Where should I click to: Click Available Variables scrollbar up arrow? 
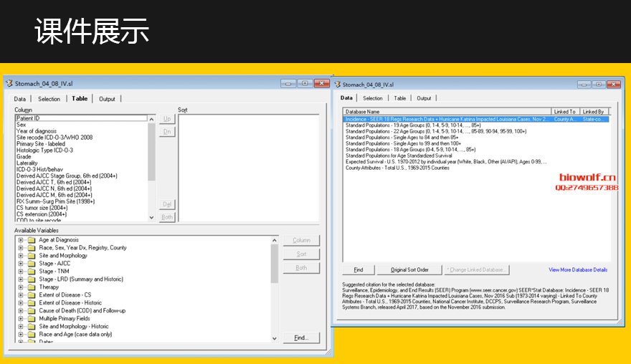click(275, 240)
